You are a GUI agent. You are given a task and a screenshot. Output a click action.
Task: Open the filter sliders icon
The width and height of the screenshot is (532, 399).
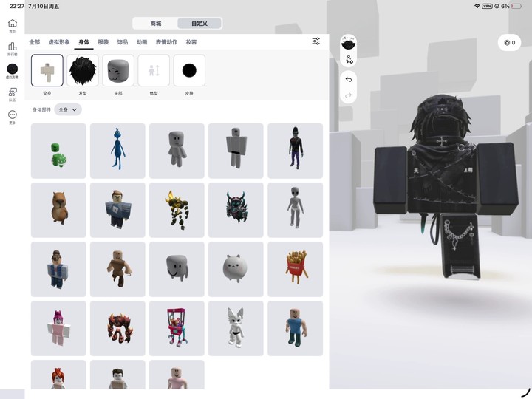(x=316, y=41)
